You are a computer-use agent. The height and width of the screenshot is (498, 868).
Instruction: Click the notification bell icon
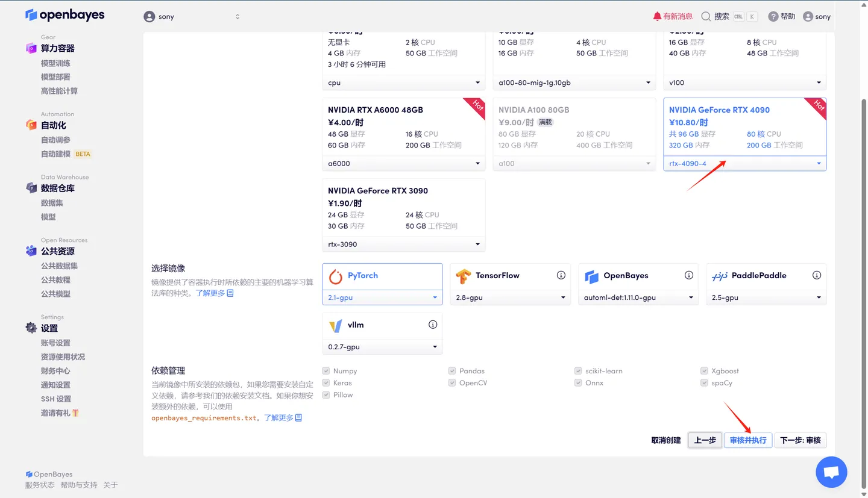tap(657, 16)
